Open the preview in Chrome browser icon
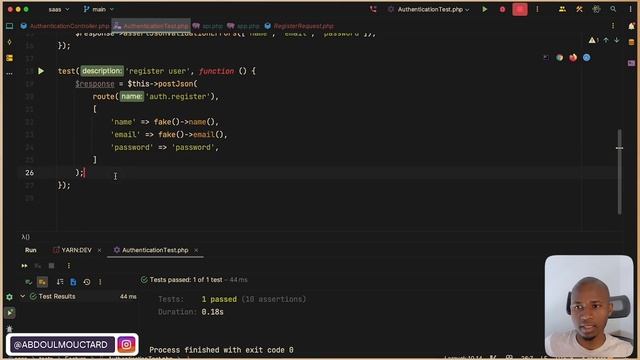Viewport: 640px width, 360px height. click(560, 58)
